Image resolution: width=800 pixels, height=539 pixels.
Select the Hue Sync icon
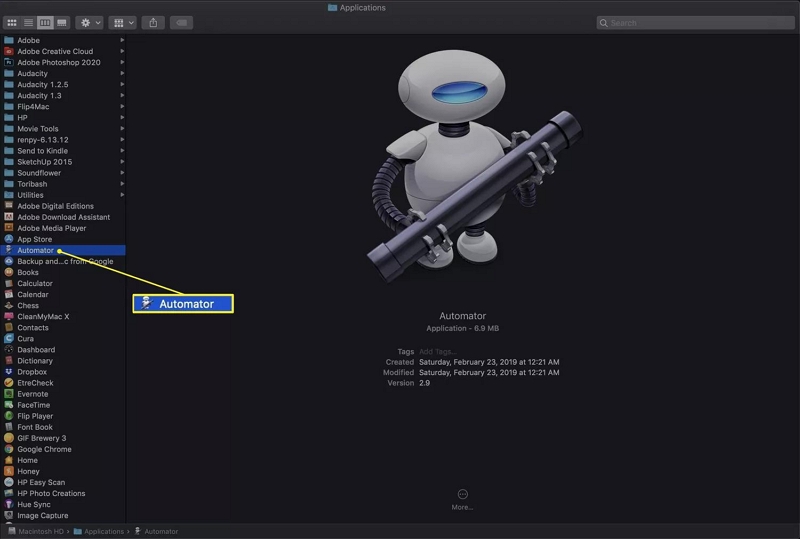click(9, 504)
